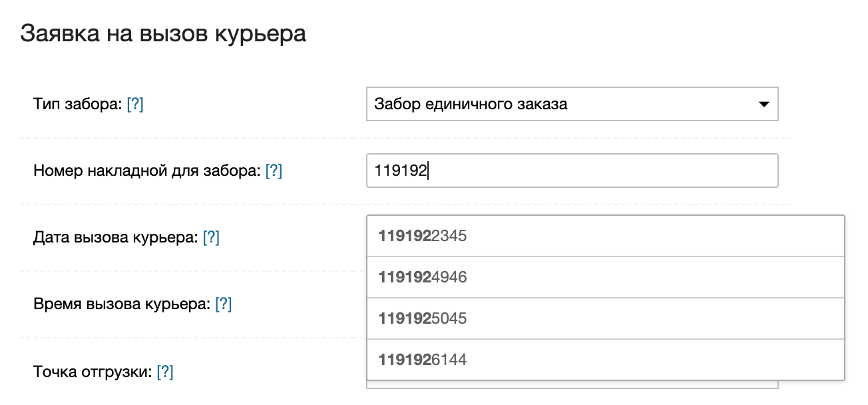Expand the Забор единичного заказа dropdown
Image resolution: width=868 pixels, height=405 pixels.
(571, 105)
